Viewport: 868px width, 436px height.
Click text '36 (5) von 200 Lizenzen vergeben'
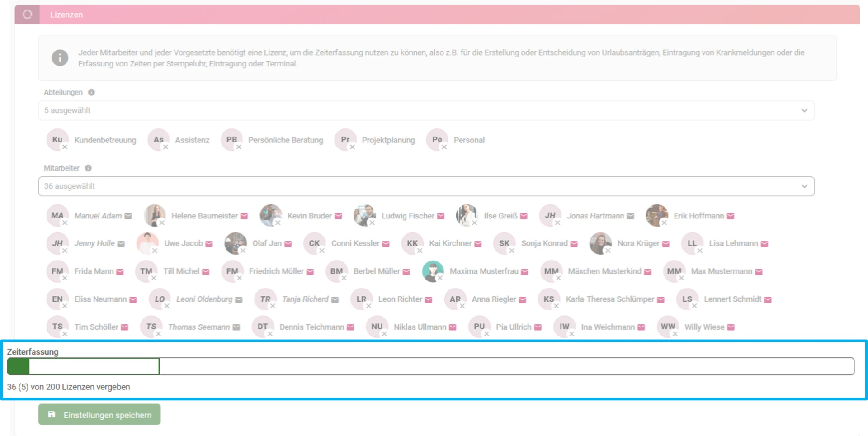(x=69, y=387)
